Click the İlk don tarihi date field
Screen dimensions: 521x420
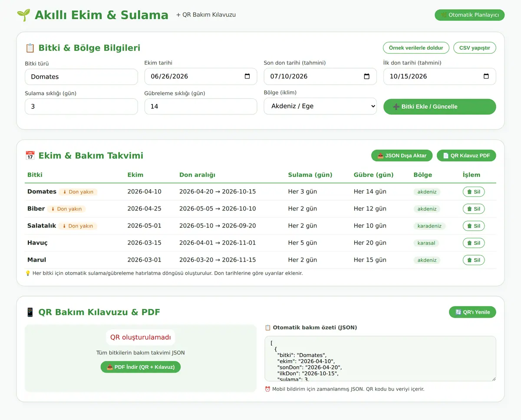[439, 76]
